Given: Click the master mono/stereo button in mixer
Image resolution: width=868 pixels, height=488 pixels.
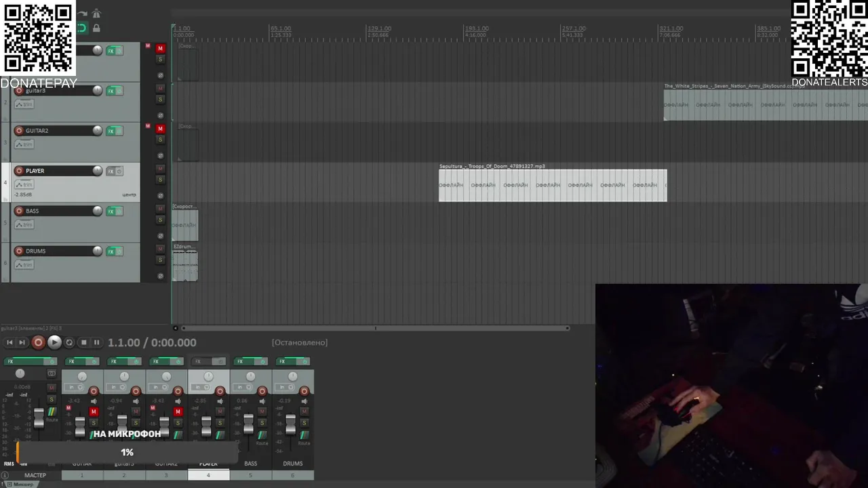Looking at the screenshot, I should 52,373.
